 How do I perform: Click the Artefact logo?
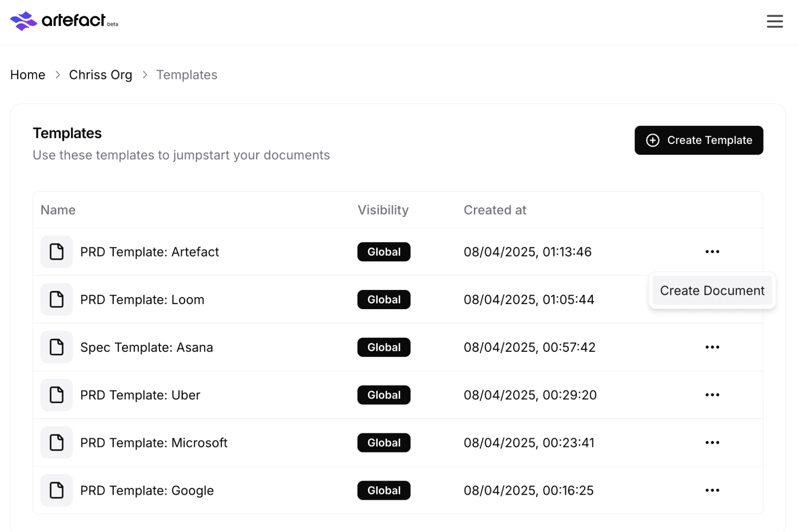64,21
